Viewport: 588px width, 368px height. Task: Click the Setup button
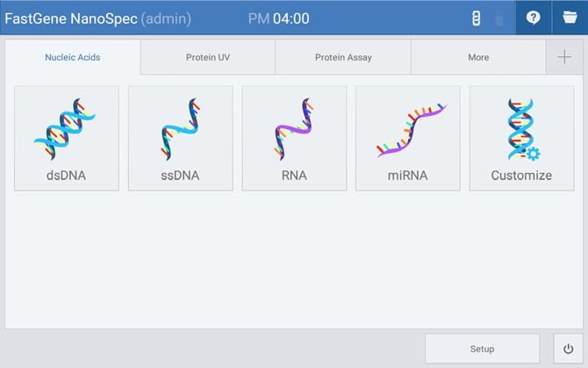[482, 349]
